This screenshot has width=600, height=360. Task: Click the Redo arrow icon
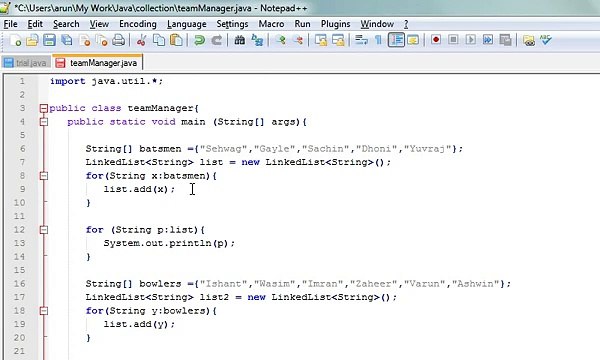click(217, 40)
